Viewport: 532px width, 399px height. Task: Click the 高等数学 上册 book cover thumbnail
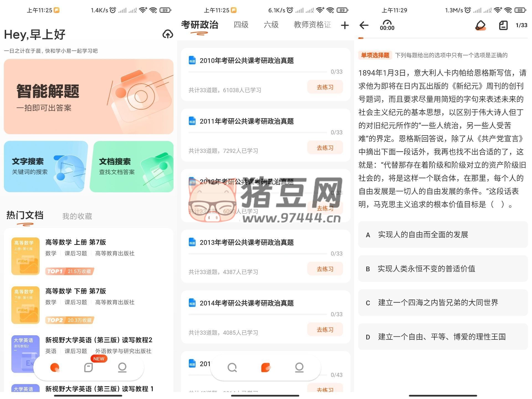coord(25,256)
